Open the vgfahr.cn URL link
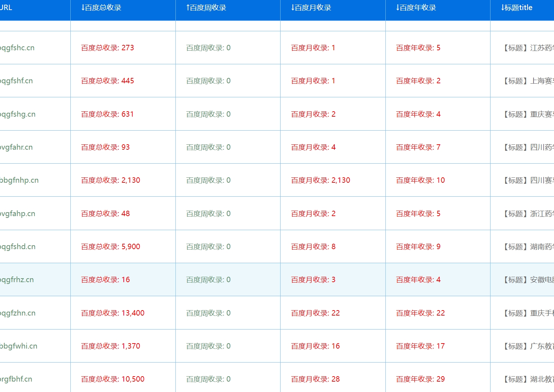Image resolution: width=554 pixels, height=392 pixels. click(x=17, y=147)
